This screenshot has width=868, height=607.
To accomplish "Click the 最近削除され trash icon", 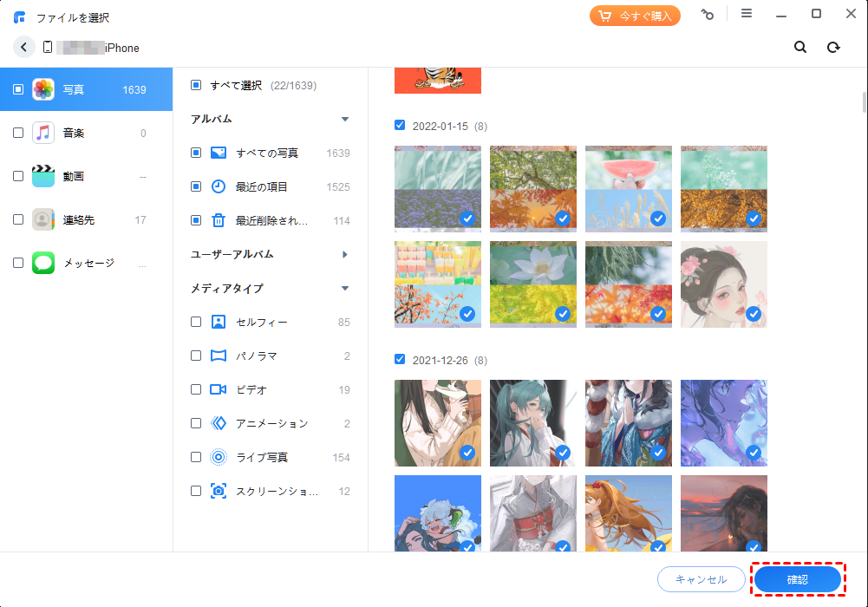I will [219, 220].
